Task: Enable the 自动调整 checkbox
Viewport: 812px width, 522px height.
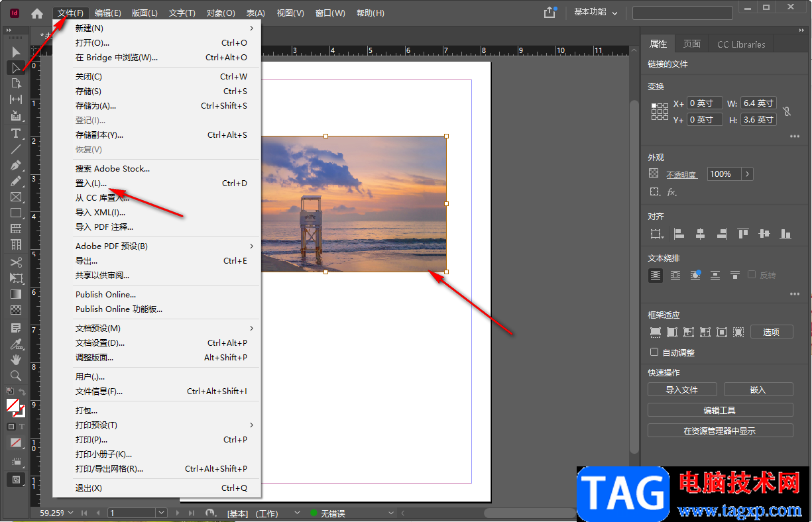Action: pyautogui.click(x=654, y=352)
